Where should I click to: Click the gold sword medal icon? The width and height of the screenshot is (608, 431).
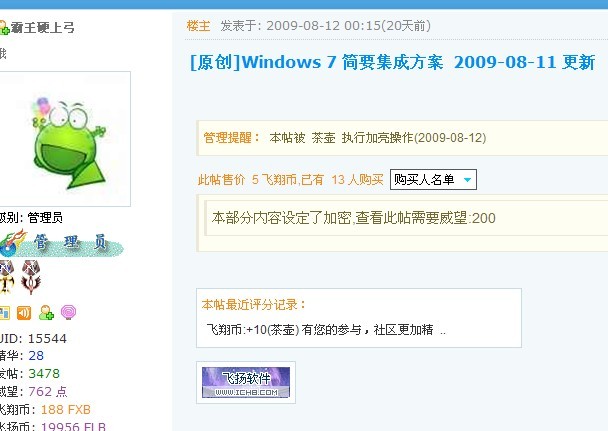tap(7, 277)
